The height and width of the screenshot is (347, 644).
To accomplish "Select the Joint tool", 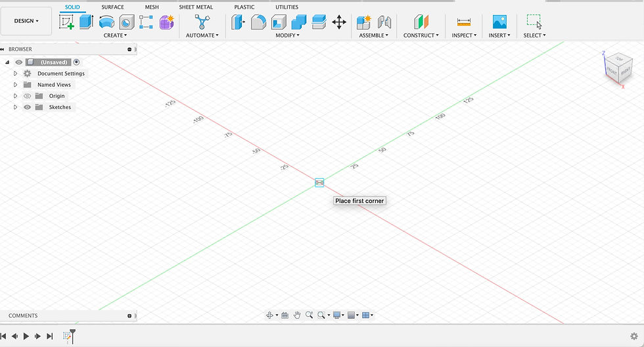I will click(x=384, y=22).
